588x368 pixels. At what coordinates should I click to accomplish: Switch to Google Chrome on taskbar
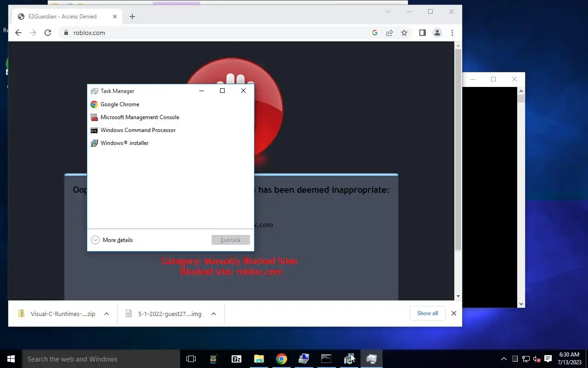click(x=281, y=359)
